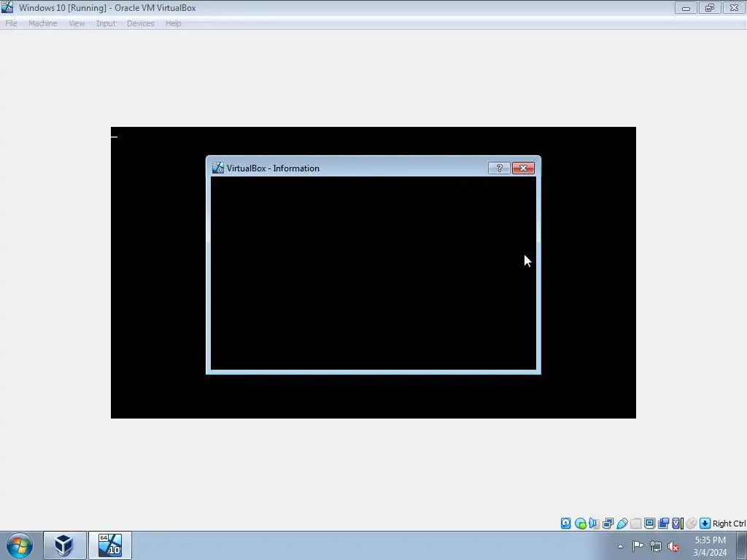
Task: Click the help button on Information dialog
Action: (x=499, y=168)
